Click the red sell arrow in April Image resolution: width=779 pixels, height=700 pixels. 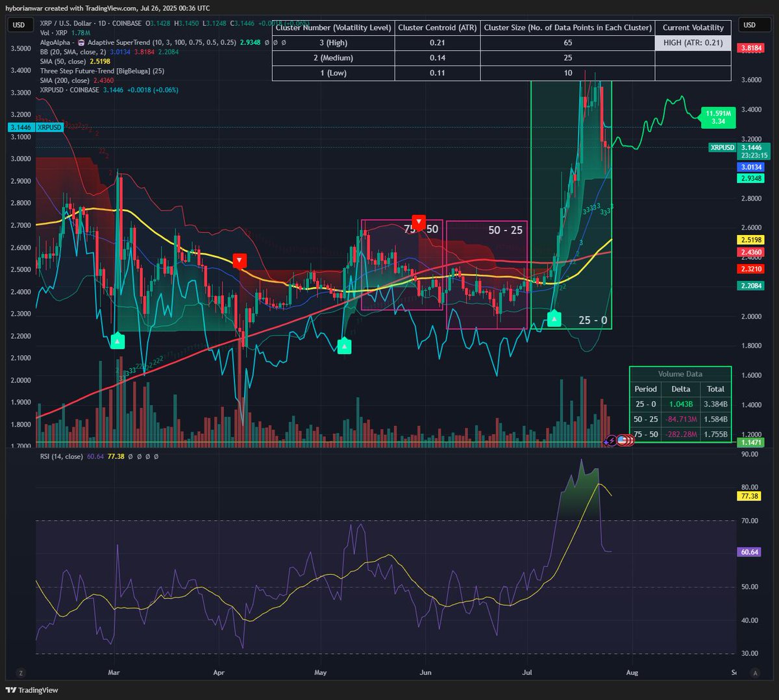[240, 260]
